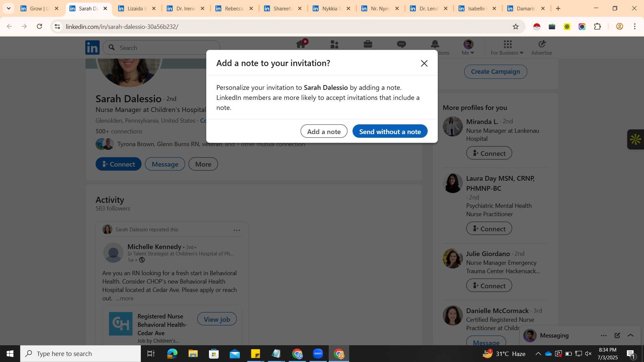This screenshot has width=644, height=362.
Task: Reload the page
Action: coord(39,26)
